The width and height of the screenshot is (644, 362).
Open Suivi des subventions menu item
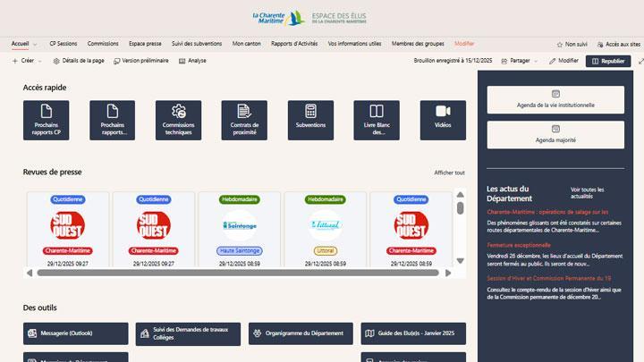197,44
